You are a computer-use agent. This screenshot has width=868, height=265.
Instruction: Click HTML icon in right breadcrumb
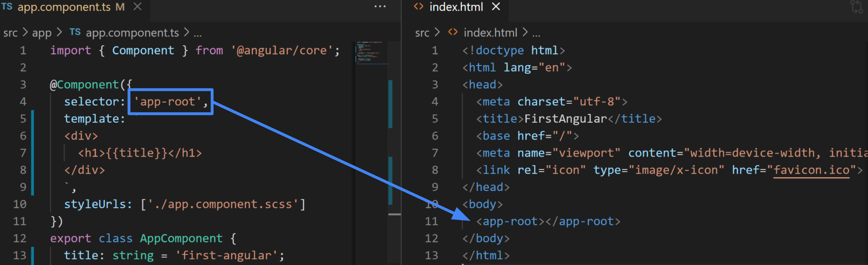[453, 32]
